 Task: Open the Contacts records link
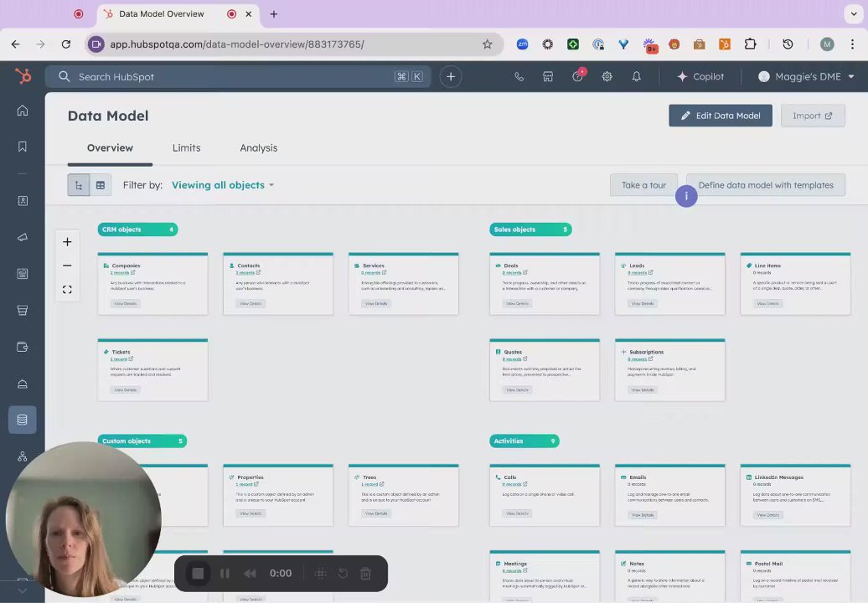pos(248,272)
